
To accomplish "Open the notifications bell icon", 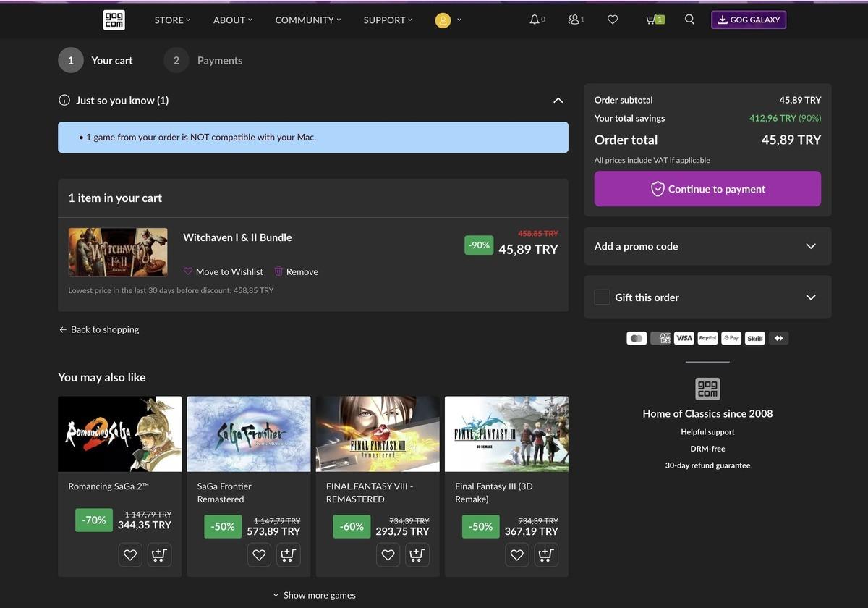I will point(535,20).
